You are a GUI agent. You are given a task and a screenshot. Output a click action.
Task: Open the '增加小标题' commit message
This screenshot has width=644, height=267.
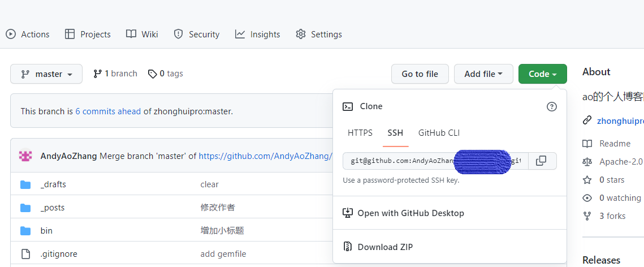(x=222, y=231)
